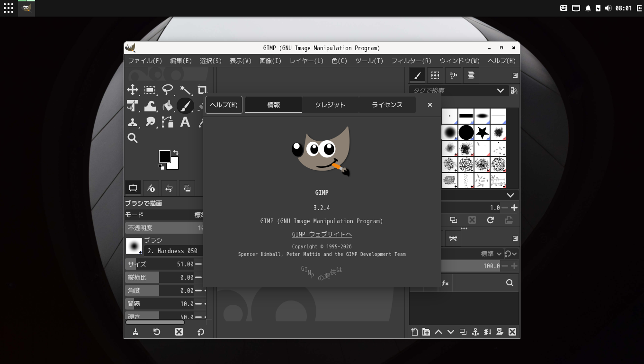Switch to the Patterns tab in right dock
Image resolution: width=644 pixels, height=364 pixels.
435,75
